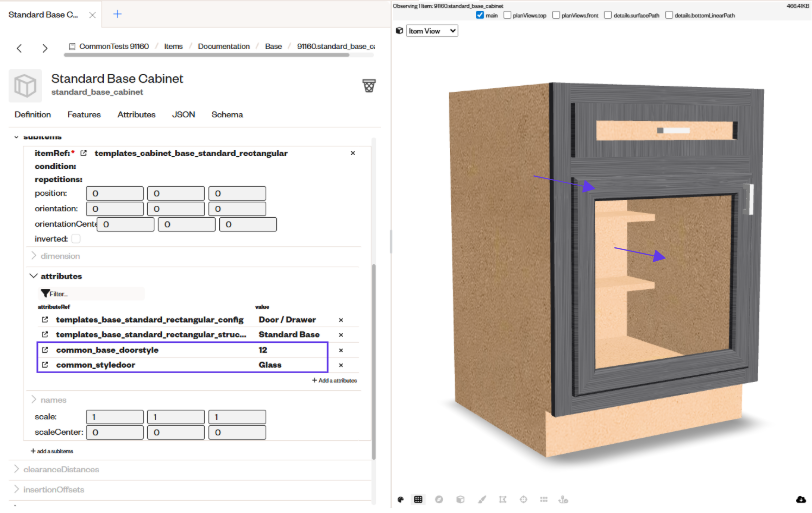Enable the planViews.front checkbox
The width and height of the screenshot is (812, 513).
click(556, 15)
